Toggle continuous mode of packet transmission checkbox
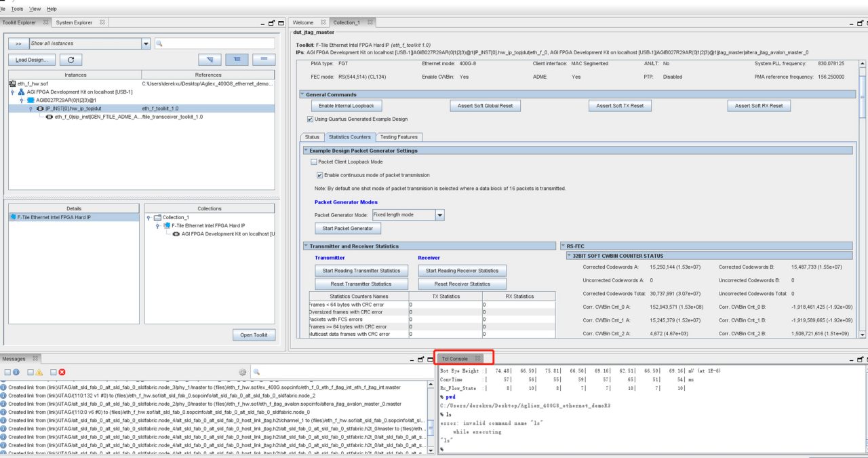Viewport: 868px width, 458px height. 320,175
